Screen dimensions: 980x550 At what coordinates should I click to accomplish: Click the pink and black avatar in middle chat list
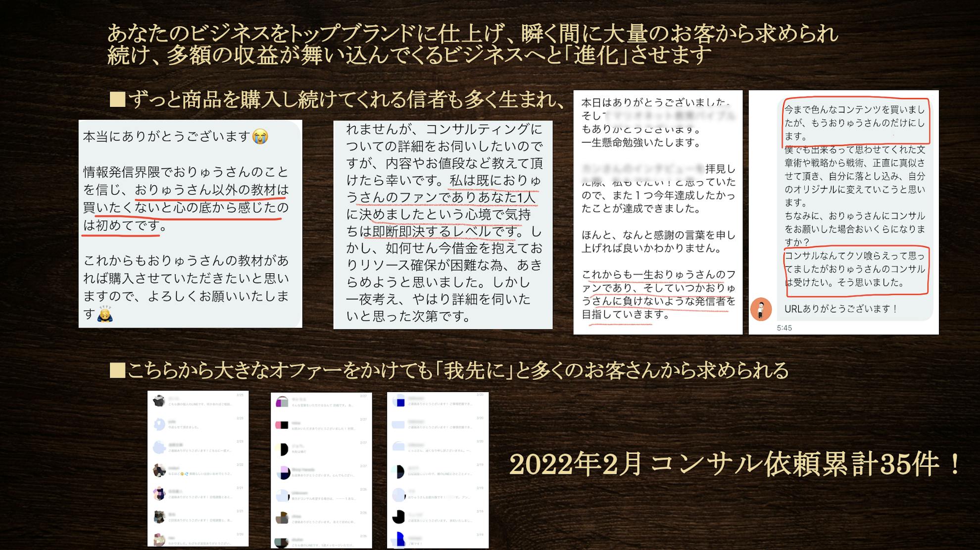click(282, 425)
